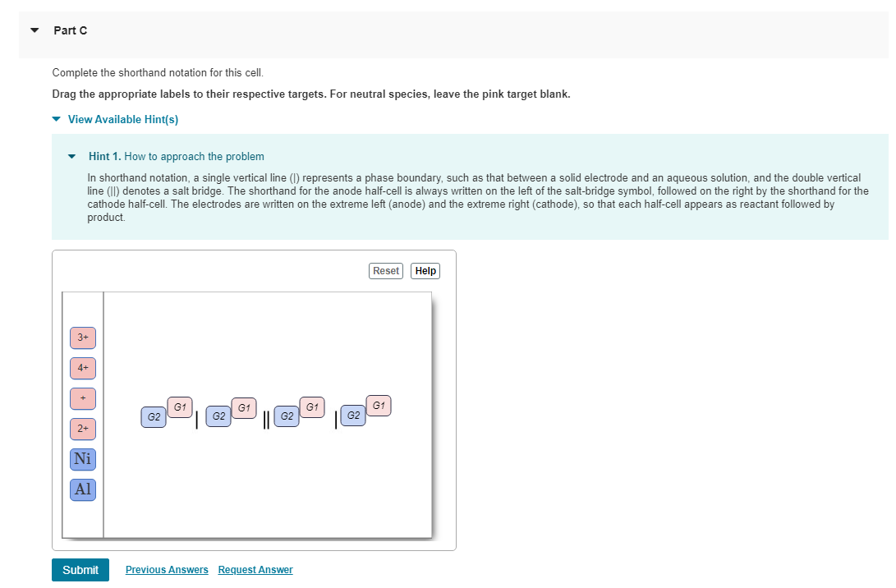Submit the shorthand notation answer
896x588 pixels.
point(80,569)
